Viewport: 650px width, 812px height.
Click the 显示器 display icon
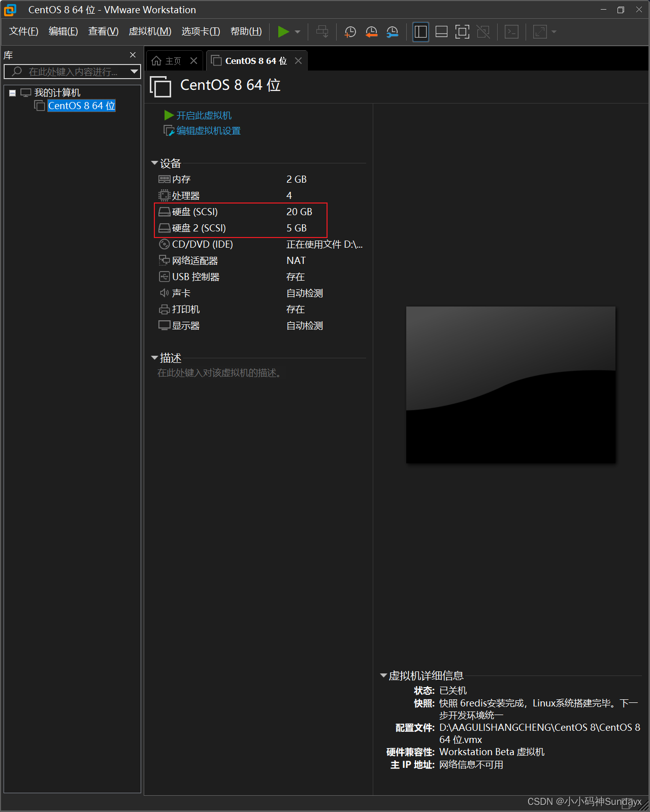(x=164, y=325)
